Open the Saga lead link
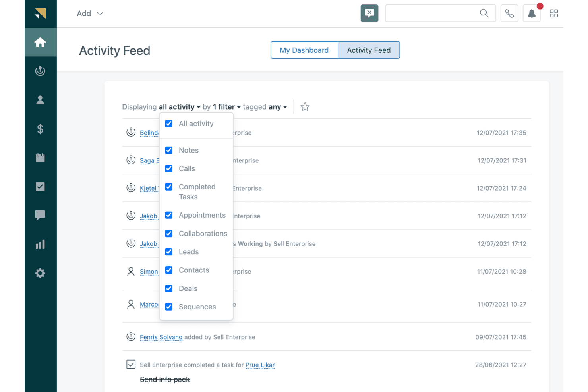Image resolution: width=588 pixels, height=392 pixels. (149, 160)
